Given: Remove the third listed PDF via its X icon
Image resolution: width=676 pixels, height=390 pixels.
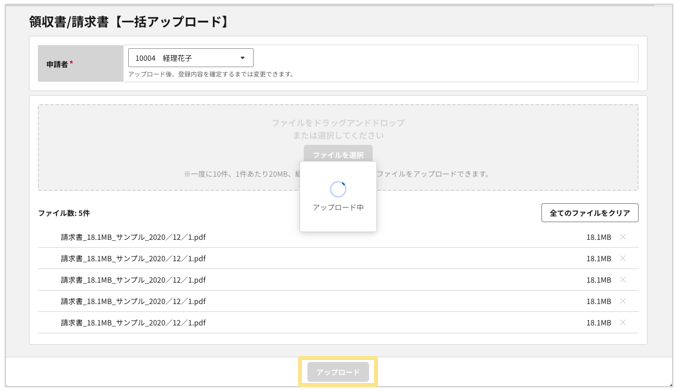Looking at the screenshot, I should pyautogui.click(x=623, y=280).
